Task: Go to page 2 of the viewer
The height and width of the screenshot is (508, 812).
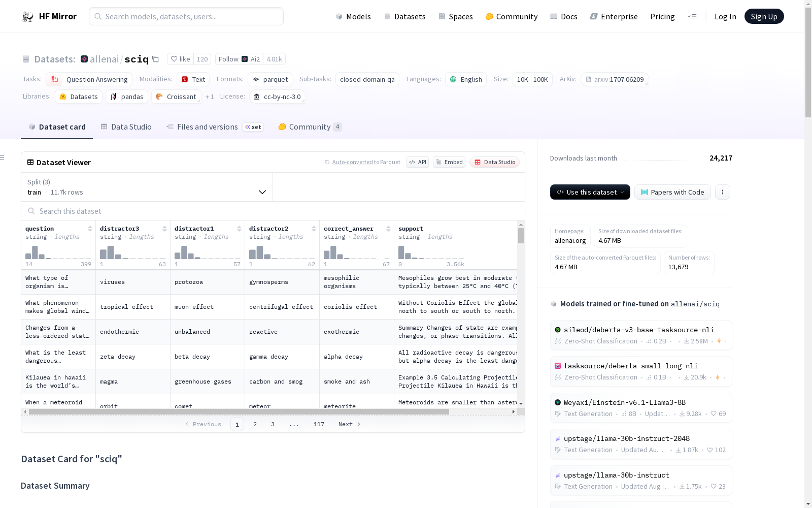Action: point(255,424)
